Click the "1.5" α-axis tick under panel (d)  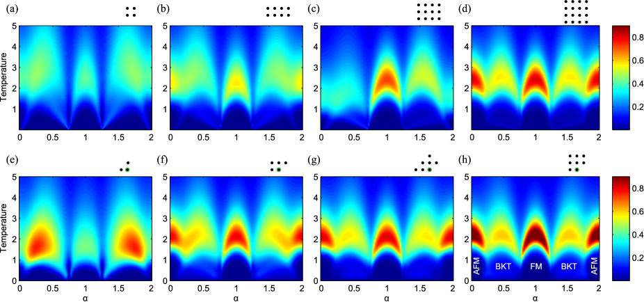[x=567, y=136]
